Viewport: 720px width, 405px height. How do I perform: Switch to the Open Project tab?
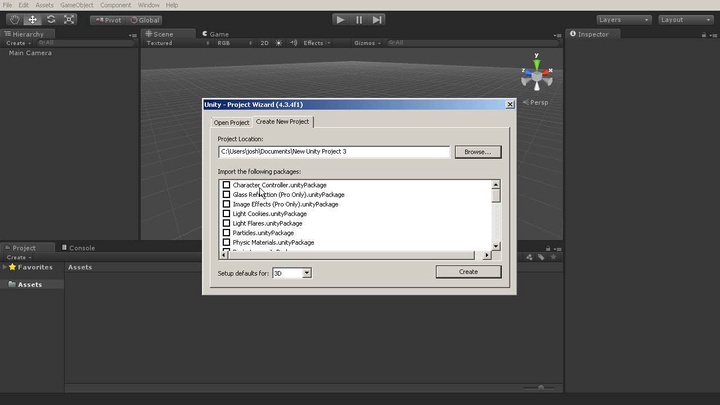pos(231,122)
